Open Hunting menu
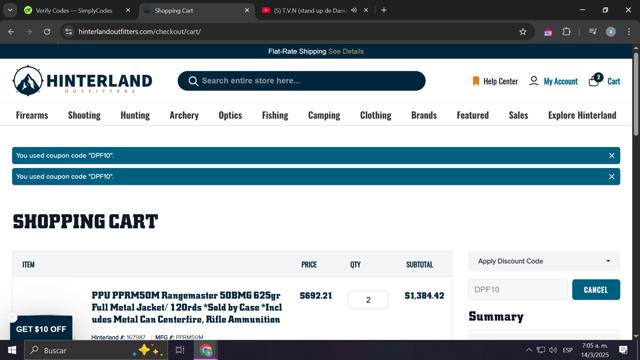The height and width of the screenshot is (360, 640). 135,115
